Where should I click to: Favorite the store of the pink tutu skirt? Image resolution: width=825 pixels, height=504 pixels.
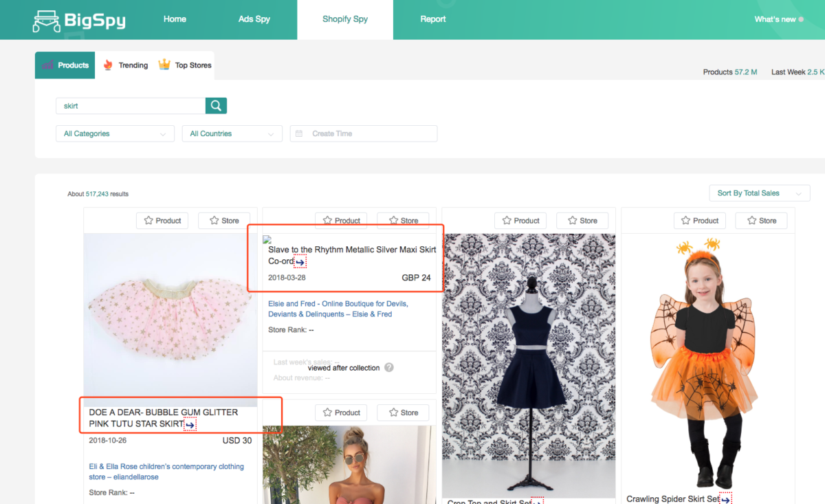tap(224, 221)
